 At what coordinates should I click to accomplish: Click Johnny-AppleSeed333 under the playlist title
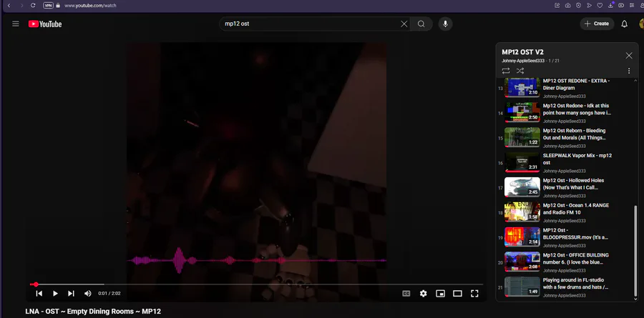coord(523,61)
